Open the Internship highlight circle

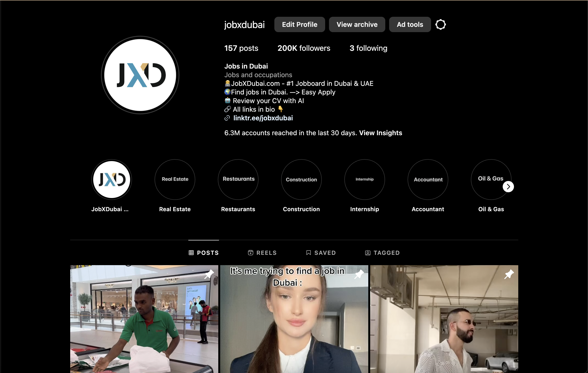pos(364,180)
